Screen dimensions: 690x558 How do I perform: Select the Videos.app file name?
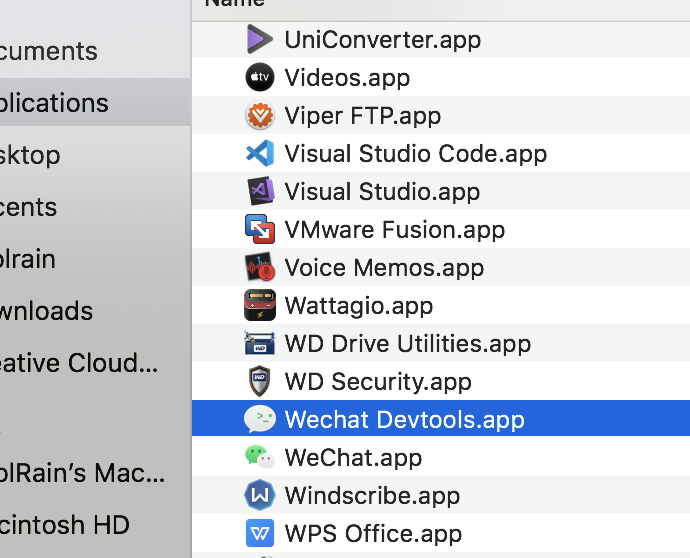347,78
